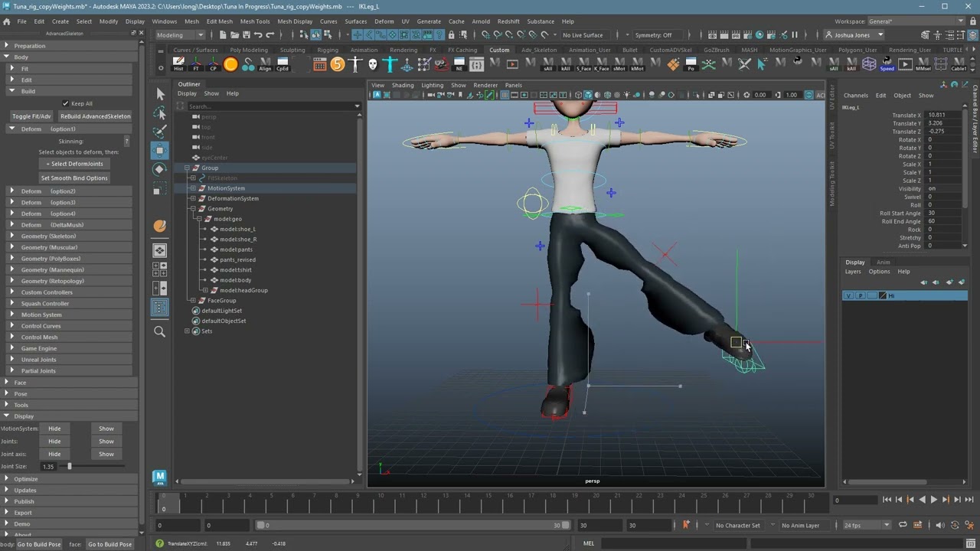The image size is (980, 551).
Task: Toggle V visibility on Hi layer
Action: [848, 295]
